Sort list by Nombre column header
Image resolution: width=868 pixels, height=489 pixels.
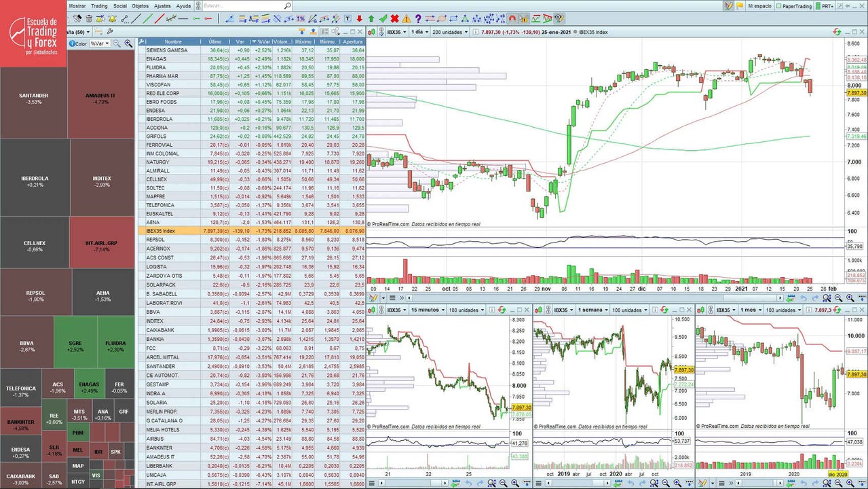(173, 41)
